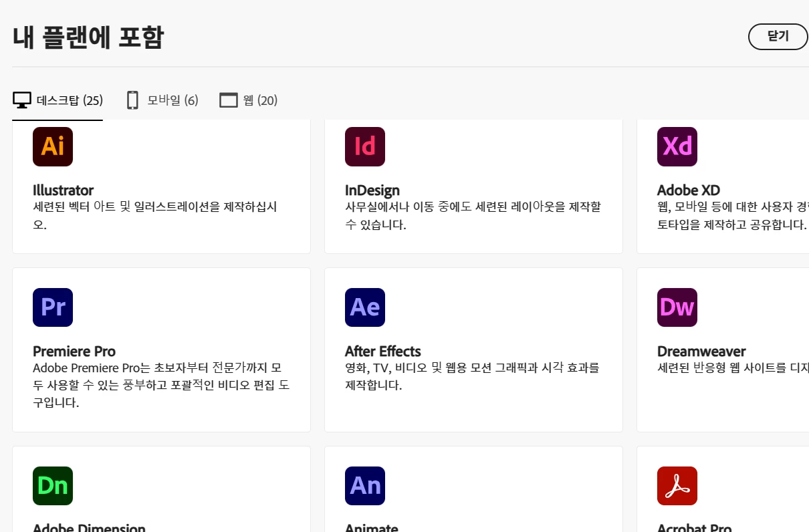809x532 pixels.
Task: Click the Adobe XD description about 프로토타입
Action: (x=733, y=215)
